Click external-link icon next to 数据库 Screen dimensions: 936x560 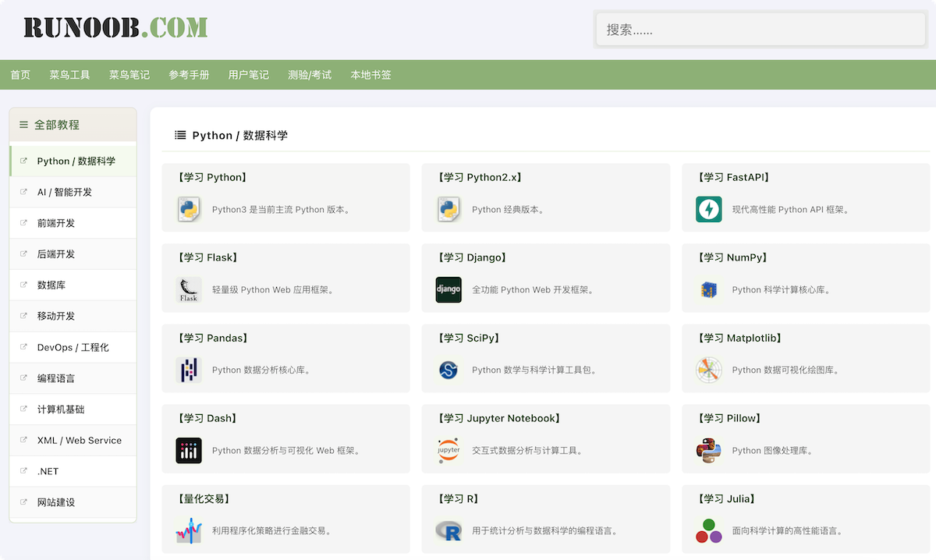coord(23,285)
